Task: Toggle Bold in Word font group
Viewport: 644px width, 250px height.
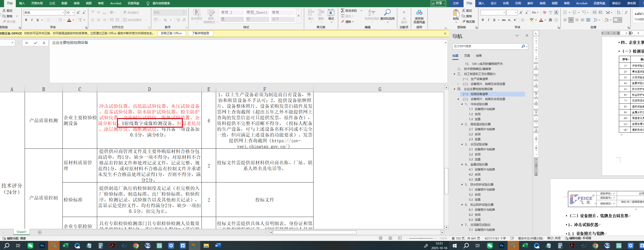Action: (482, 20)
